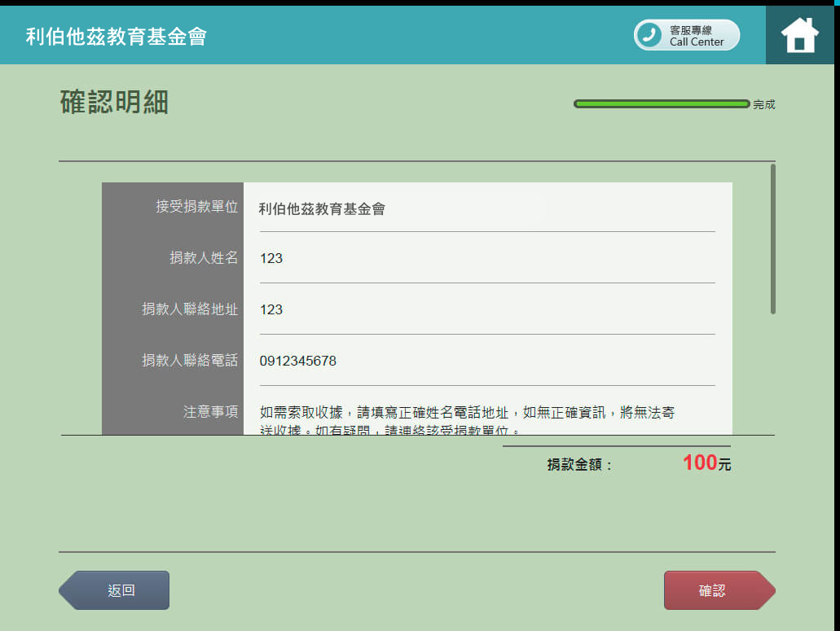Click the donor address value 123
840x631 pixels.
[271, 309]
